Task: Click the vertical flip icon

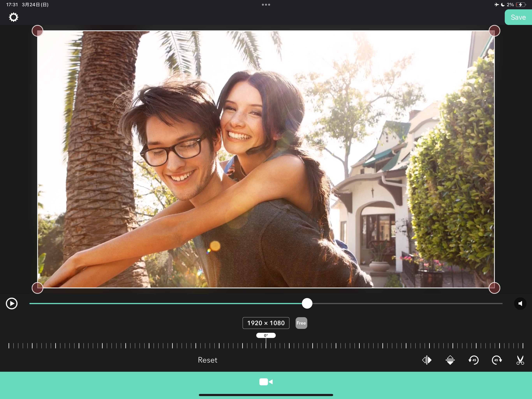Action: point(450,360)
